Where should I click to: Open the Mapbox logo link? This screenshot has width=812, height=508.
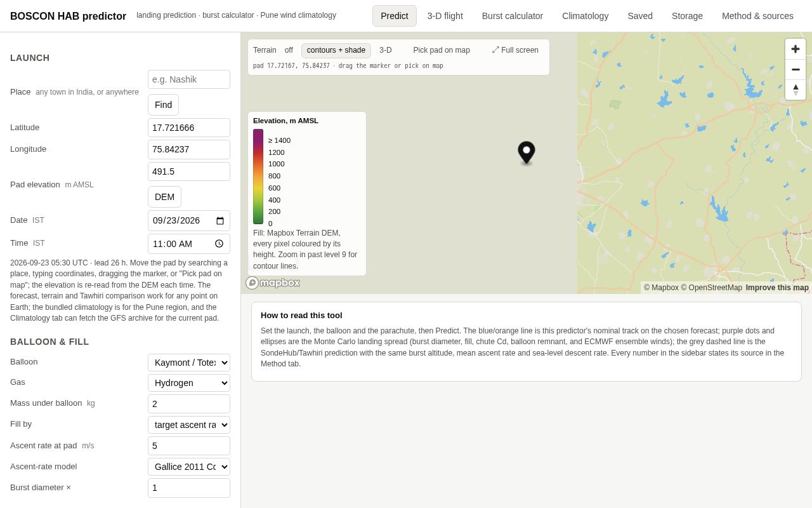pos(273,283)
